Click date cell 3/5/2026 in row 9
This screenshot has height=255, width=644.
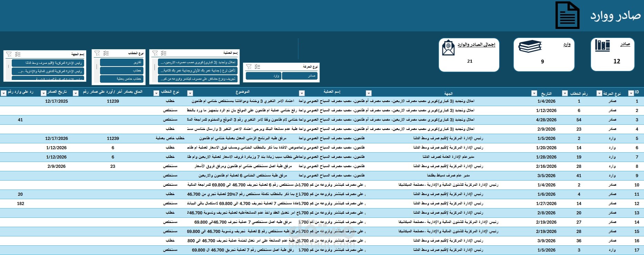[546, 176]
